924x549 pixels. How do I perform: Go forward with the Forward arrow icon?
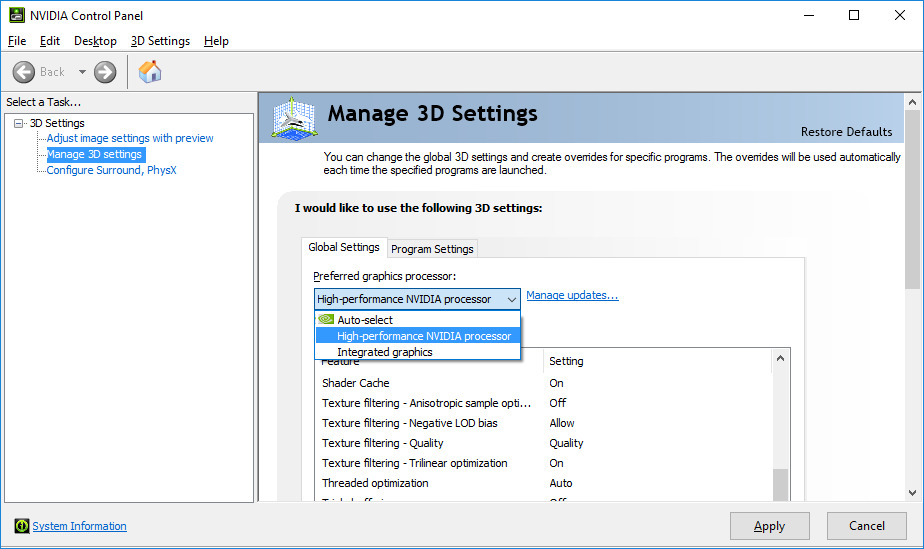click(105, 72)
